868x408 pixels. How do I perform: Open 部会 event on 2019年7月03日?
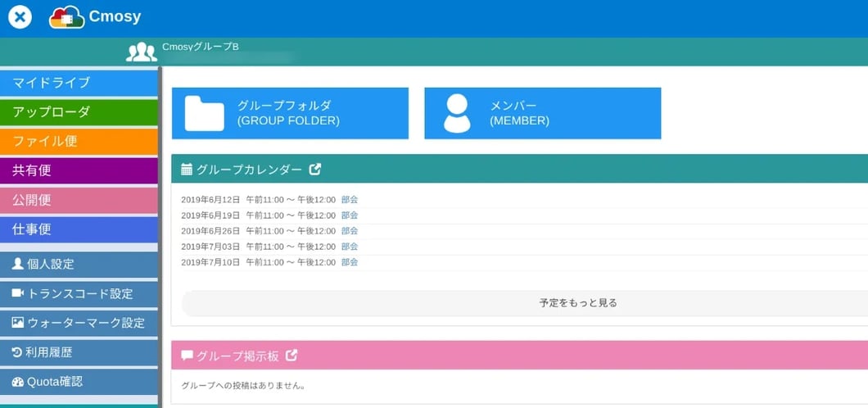pyautogui.click(x=350, y=247)
